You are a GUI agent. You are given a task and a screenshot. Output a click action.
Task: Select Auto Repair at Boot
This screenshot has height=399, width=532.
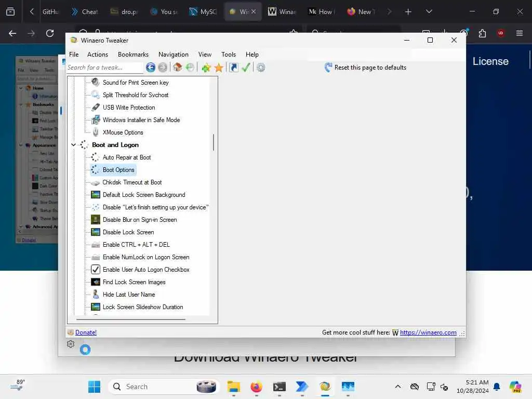click(x=127, y=157)
